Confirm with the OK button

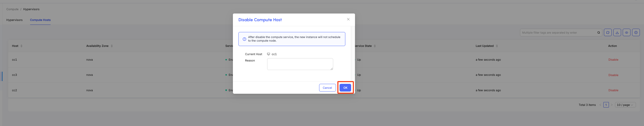(345, 88)
